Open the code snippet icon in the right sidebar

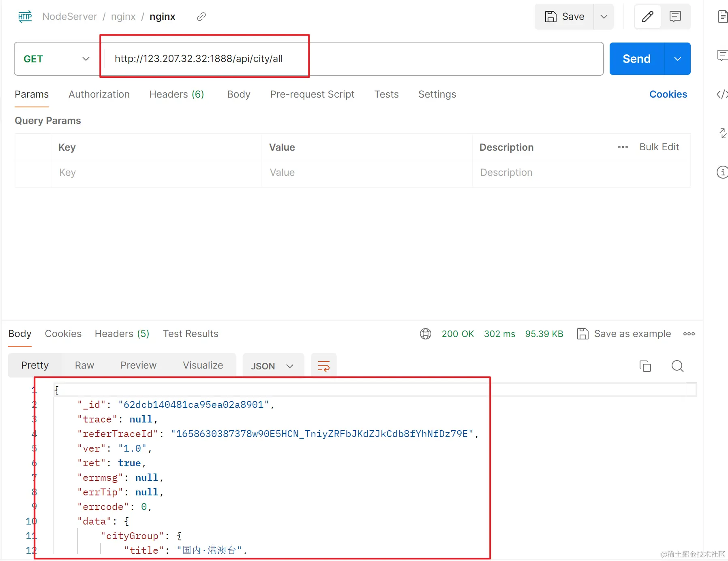[722, 94]
